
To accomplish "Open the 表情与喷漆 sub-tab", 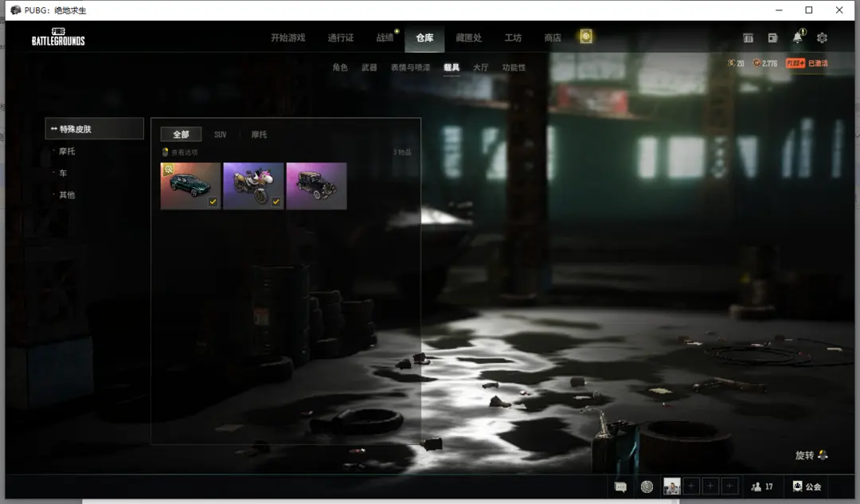I will tap(410, 68).
